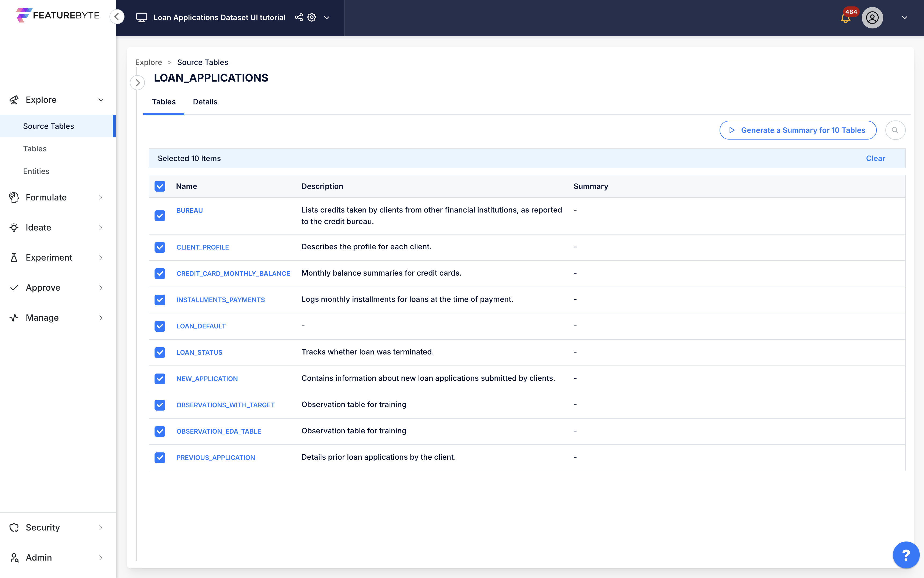The height and width of the screenshot is (578, 924).
Task: Open the catalog switcher dropdown arrow
Action: pyautogui.click(x=327, y=18)
